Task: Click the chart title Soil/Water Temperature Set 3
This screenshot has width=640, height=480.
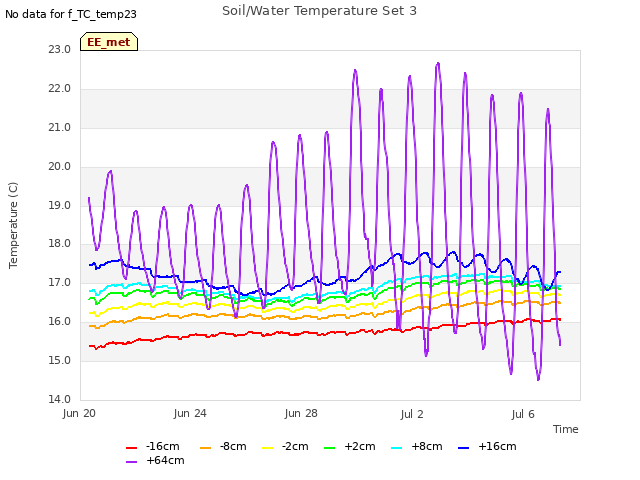Action: (319, 11)
